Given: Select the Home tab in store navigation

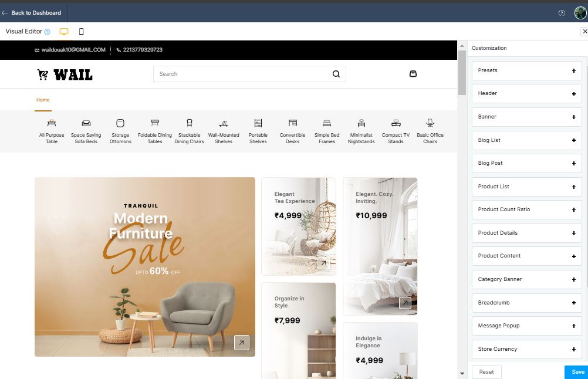Looking at the screenshot, I should [x=43, y=100].
